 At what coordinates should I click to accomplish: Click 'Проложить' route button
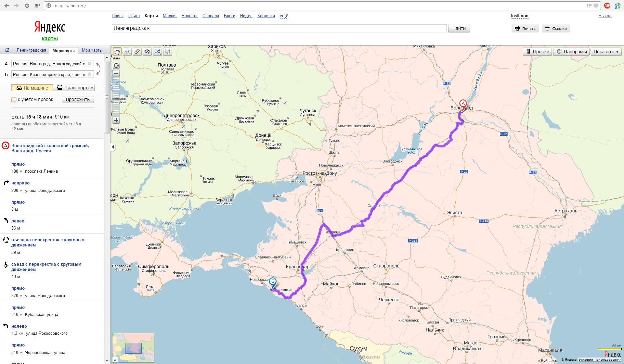pyautogui.click(x=78, y=100)
